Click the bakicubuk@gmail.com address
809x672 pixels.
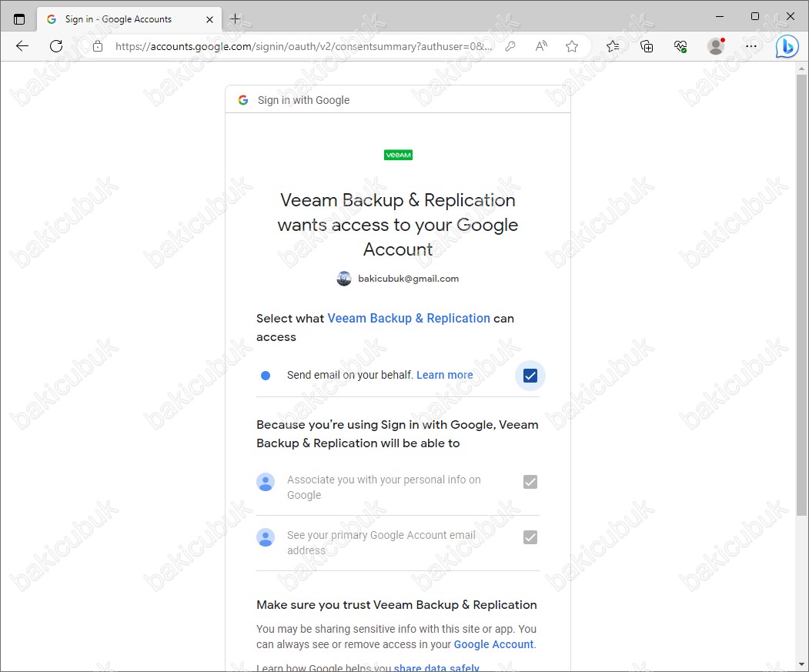(x=408, y=279)
